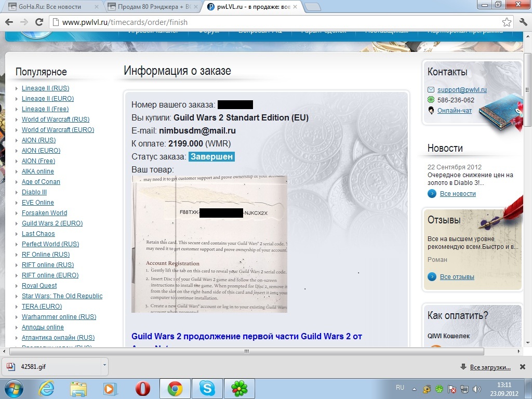The image size is (532, 399).
Task: Open Diablo III link
Action: click(34, 192)
